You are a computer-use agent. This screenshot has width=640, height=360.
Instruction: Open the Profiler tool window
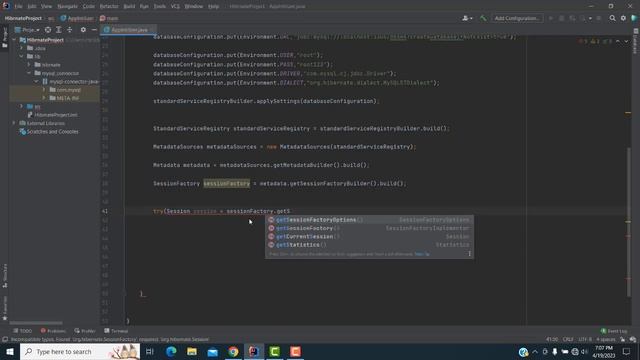(85, 331)
